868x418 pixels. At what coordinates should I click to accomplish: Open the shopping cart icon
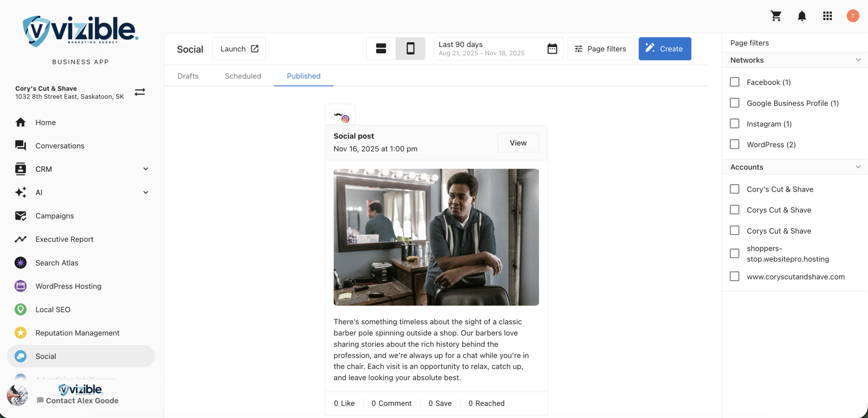point(776,16)
